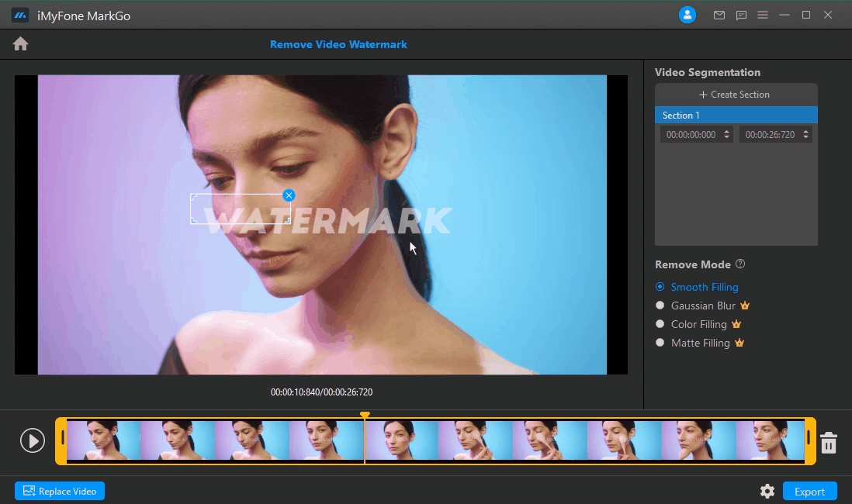Open the feedback chat icon

tap(741, 16)
